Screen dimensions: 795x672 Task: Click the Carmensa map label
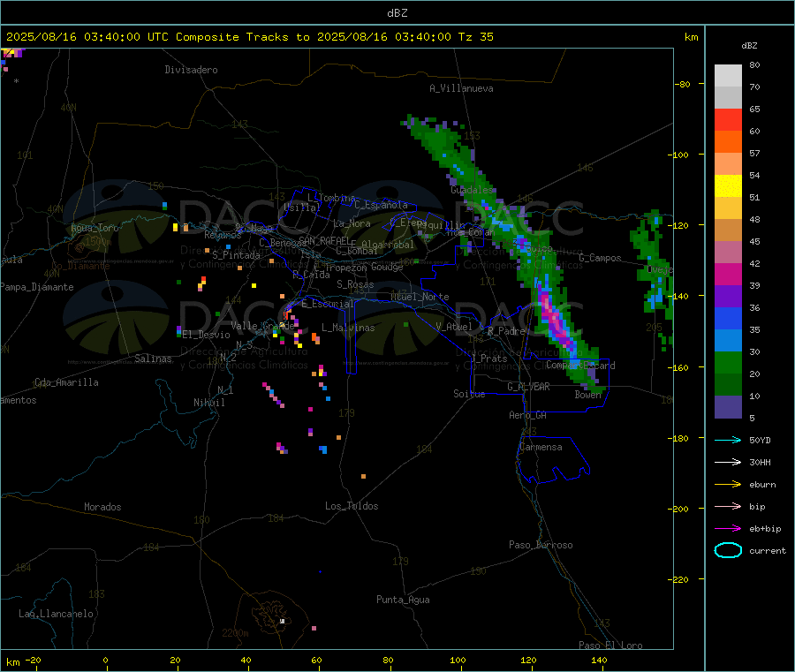point(541,447)
